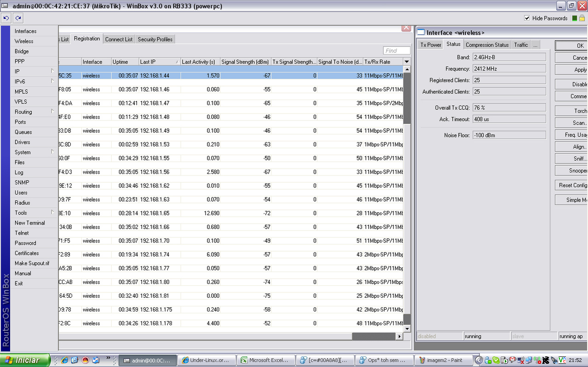This screenshot has height=367, width=588.
Task: Open Internet Explorer from quick launch
Action: [65, 360]
